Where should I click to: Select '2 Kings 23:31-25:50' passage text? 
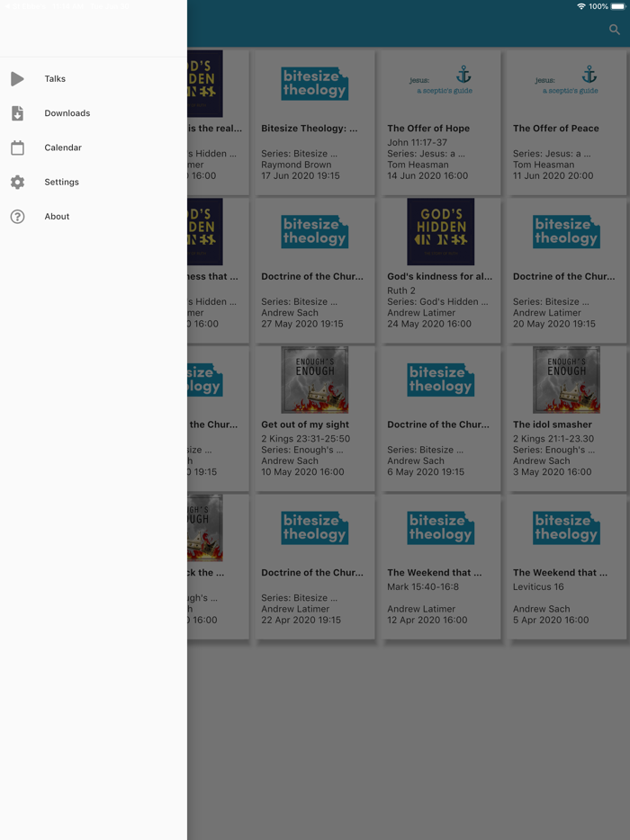pos(306,439)
